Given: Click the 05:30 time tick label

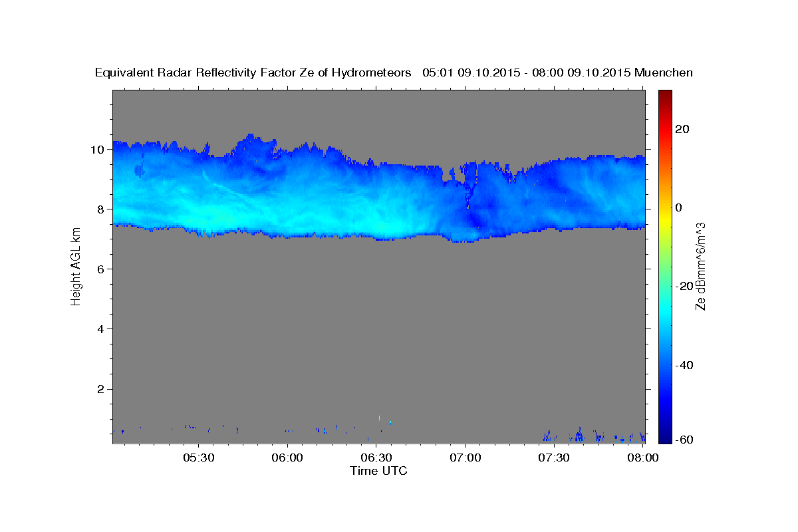Looking at the screenshot, I should click(x=199, y=458).
